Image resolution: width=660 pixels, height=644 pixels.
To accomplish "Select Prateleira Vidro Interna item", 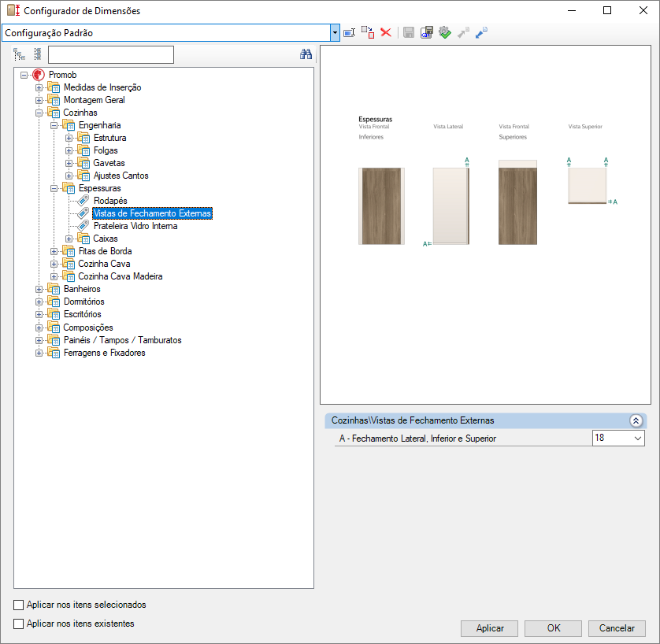I will (135, 226).
